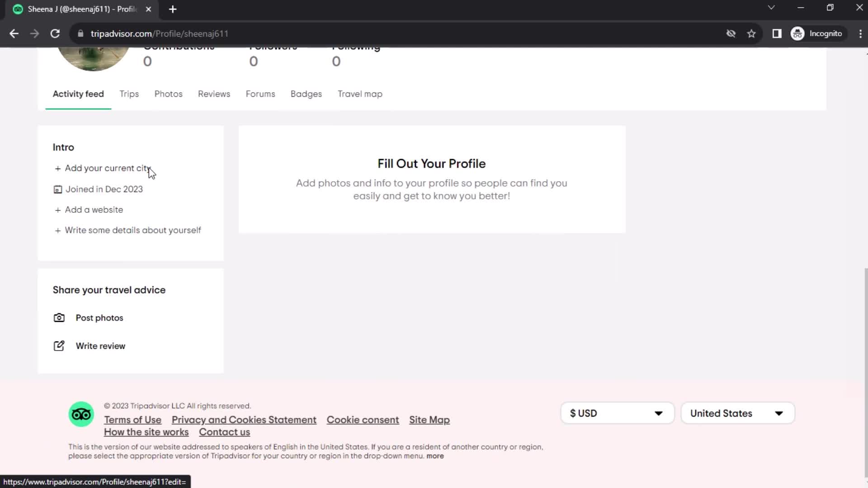Screen dimensions: 868x488
Task: Click the Site Map link
Action: pyautogui.click(x=429, y=419)
